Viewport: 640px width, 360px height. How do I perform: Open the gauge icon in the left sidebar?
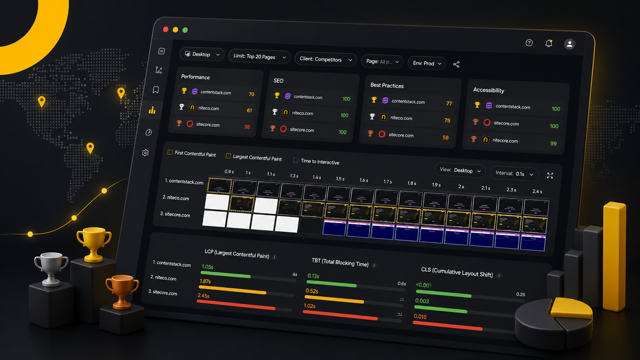coord(149,132)
